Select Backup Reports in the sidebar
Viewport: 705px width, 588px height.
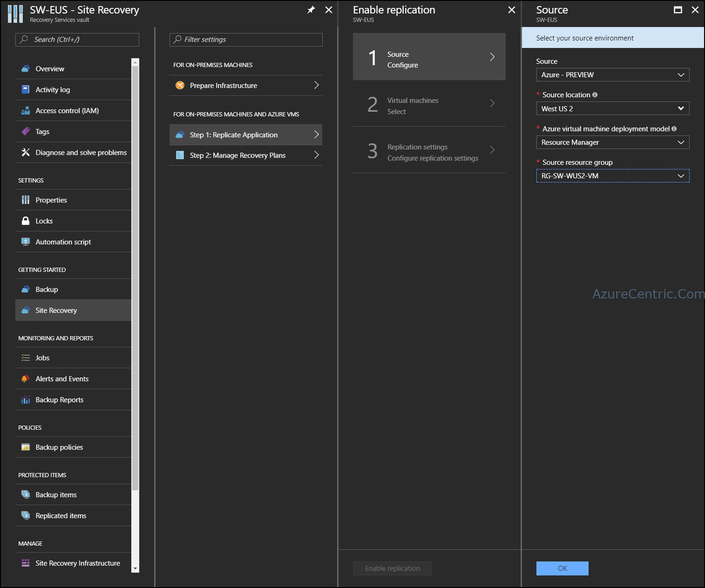click(x=74, y=399)
